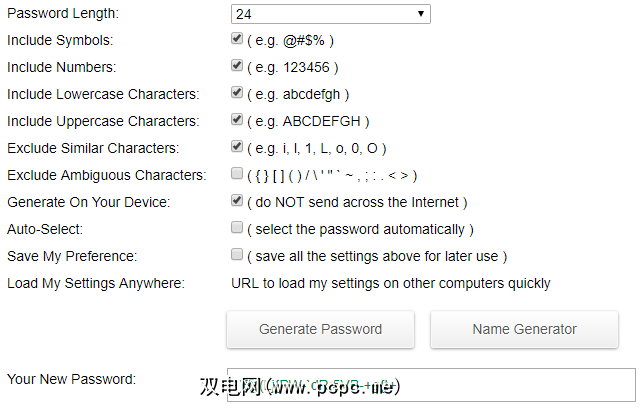The height and width of the screenshot is (410, 643).
Task: Click the 'Exclude Ambiguous Characters:' label text
Action: (106, 175)
